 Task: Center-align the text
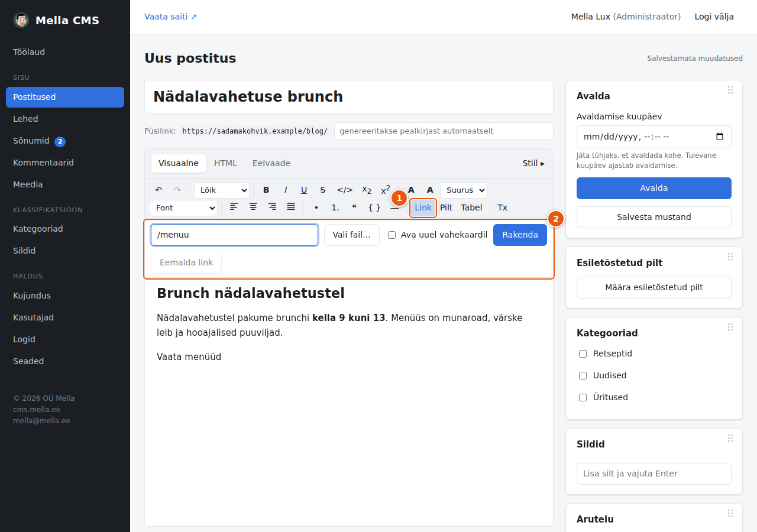pyautogui.click(x=253, y=207)
